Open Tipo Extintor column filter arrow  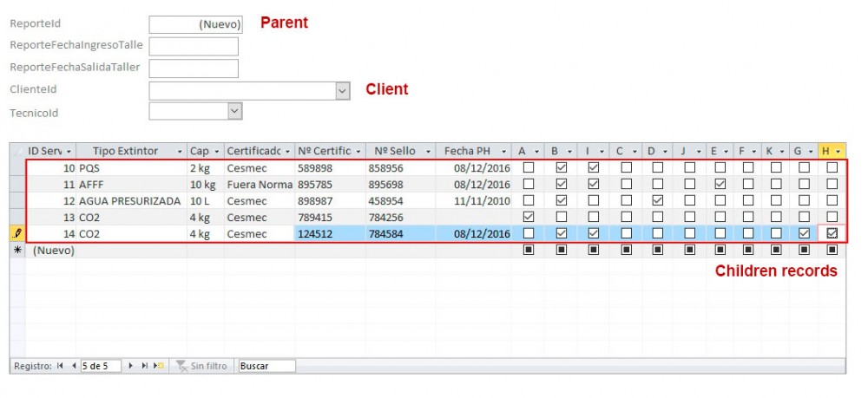(180, 152)
